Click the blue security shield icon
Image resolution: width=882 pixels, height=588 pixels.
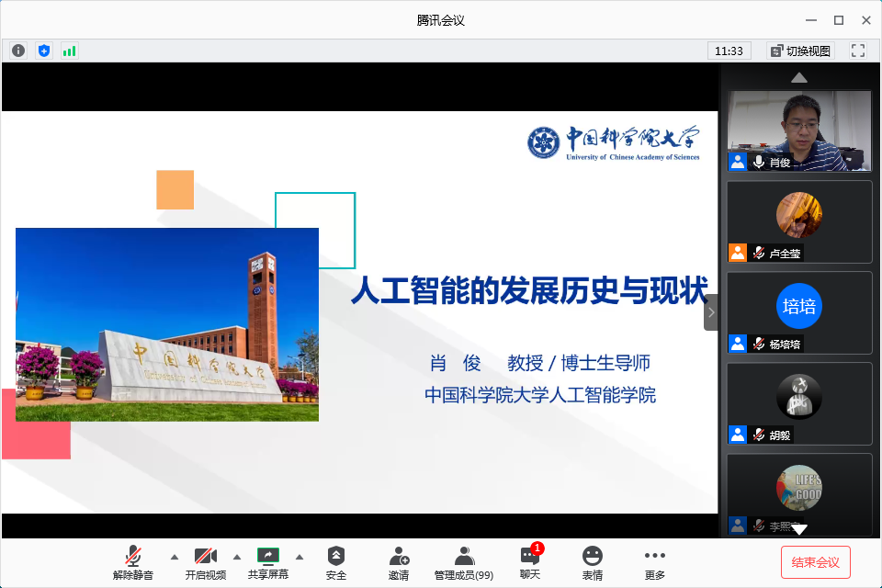44,51
